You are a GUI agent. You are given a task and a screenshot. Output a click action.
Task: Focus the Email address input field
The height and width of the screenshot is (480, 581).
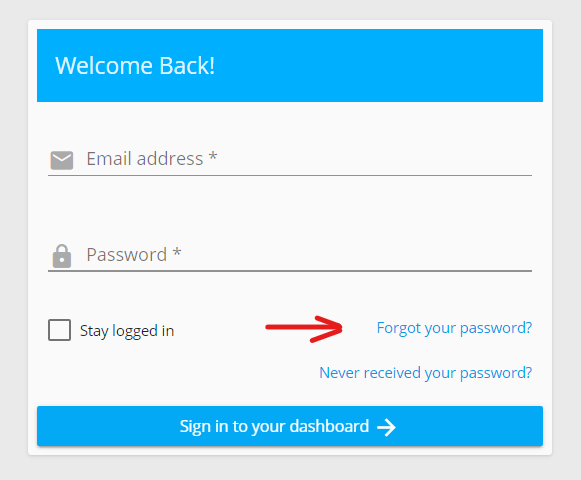click(290, 159)
